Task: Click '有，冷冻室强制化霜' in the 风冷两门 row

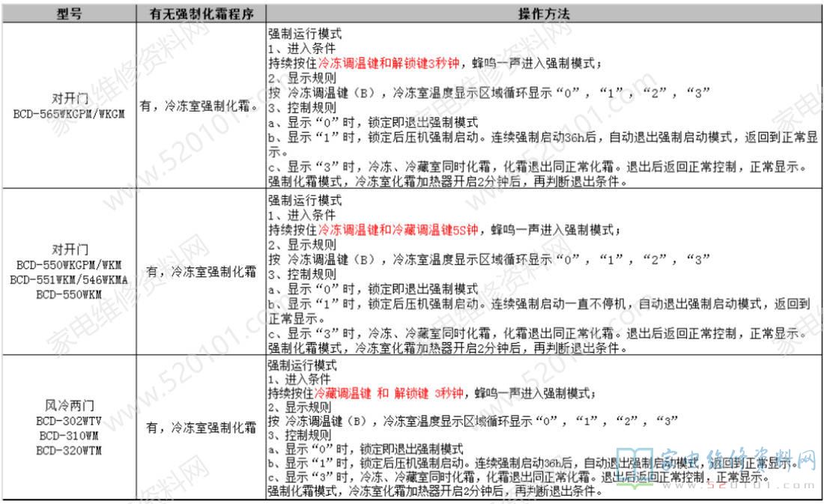Action: [202, 428]
